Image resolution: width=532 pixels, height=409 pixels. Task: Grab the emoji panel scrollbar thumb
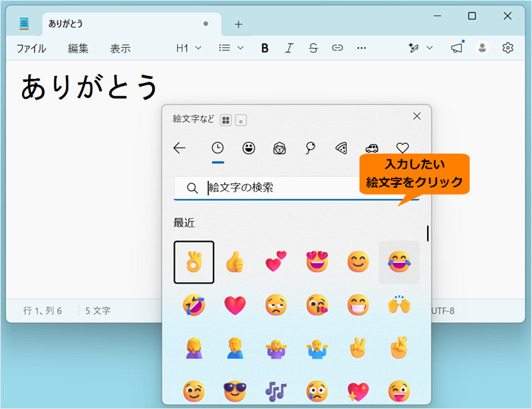[427, 233]
